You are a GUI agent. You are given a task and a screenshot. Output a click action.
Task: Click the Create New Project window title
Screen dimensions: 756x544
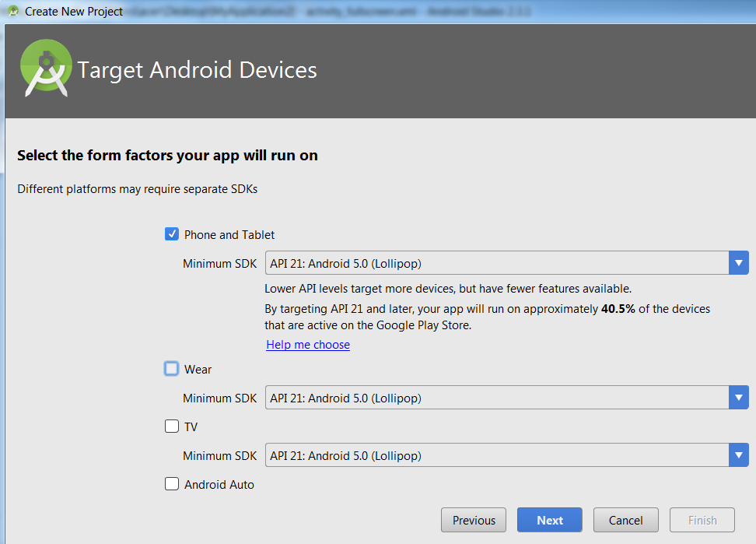(74, 11)
